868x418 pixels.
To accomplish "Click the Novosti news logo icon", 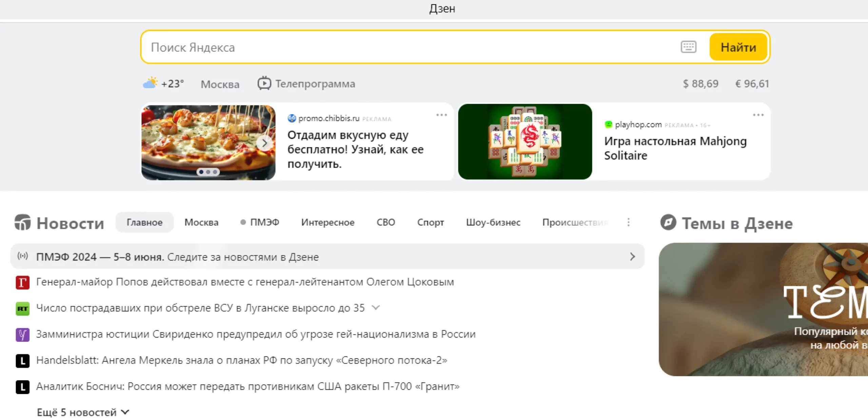I will (23, 223).
